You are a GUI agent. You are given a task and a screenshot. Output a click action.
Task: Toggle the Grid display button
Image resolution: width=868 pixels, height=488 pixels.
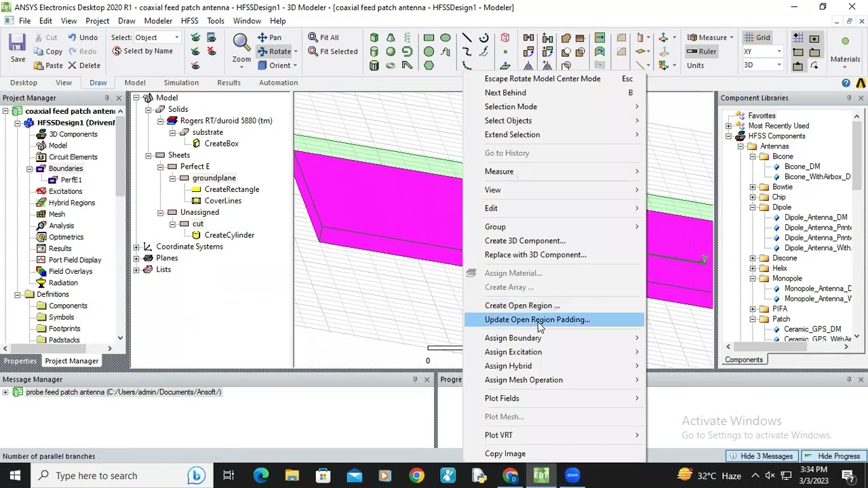pos(757,37)
